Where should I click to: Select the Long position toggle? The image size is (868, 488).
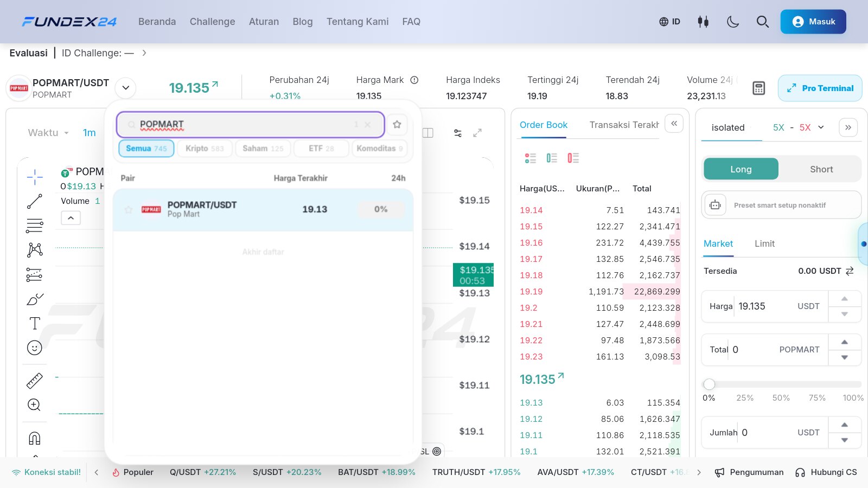click(741, 169)
